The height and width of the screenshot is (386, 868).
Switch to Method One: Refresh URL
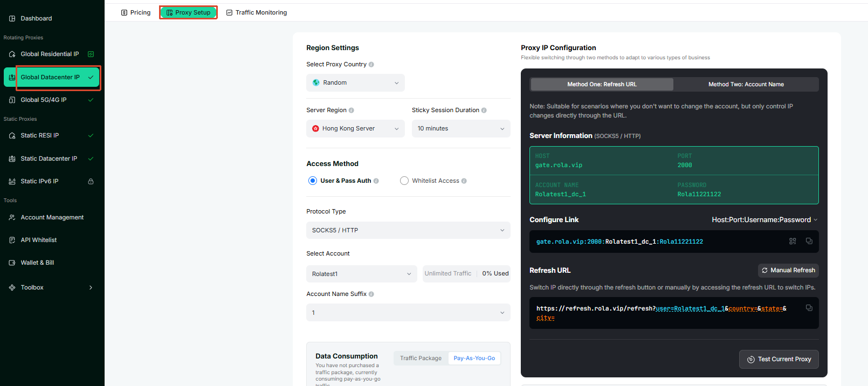[602, 84]
